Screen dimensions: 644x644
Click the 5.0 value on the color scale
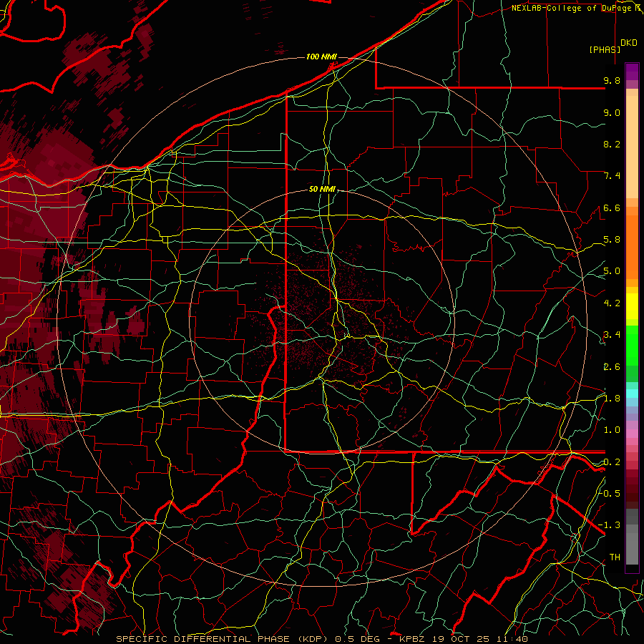click(x=612, y=271)
